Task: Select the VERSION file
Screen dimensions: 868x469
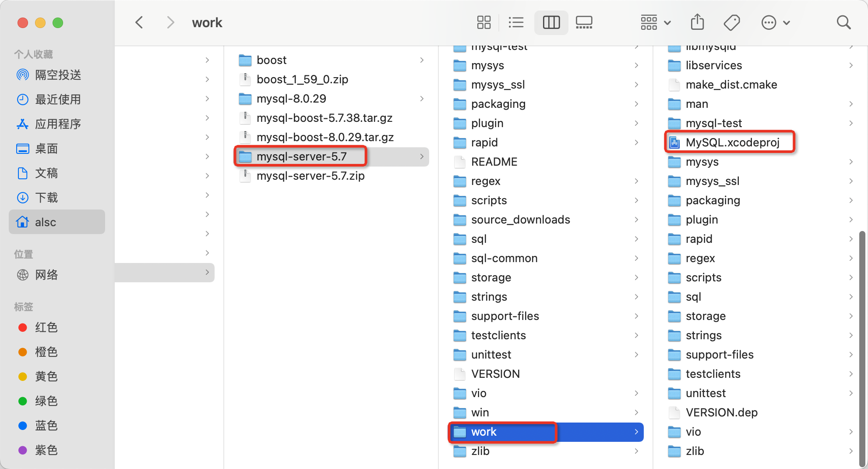Action: click(x=546, y=374)
